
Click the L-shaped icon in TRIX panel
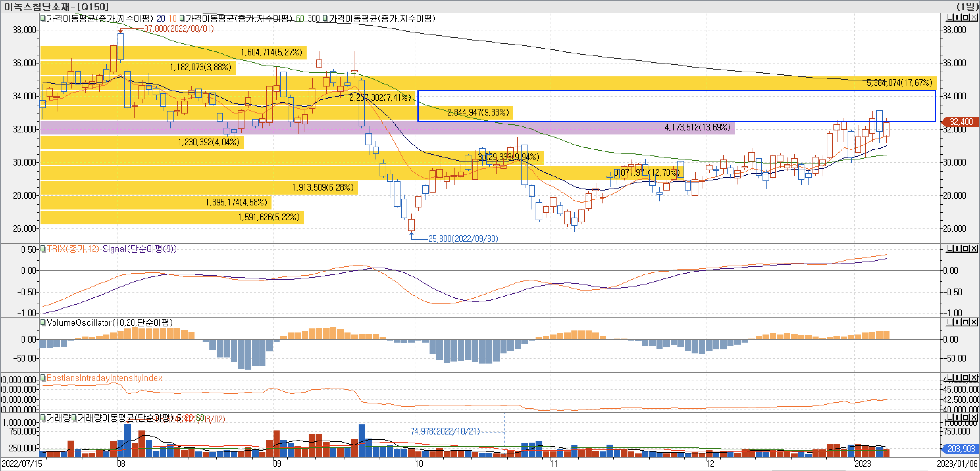tap(950, 249)
